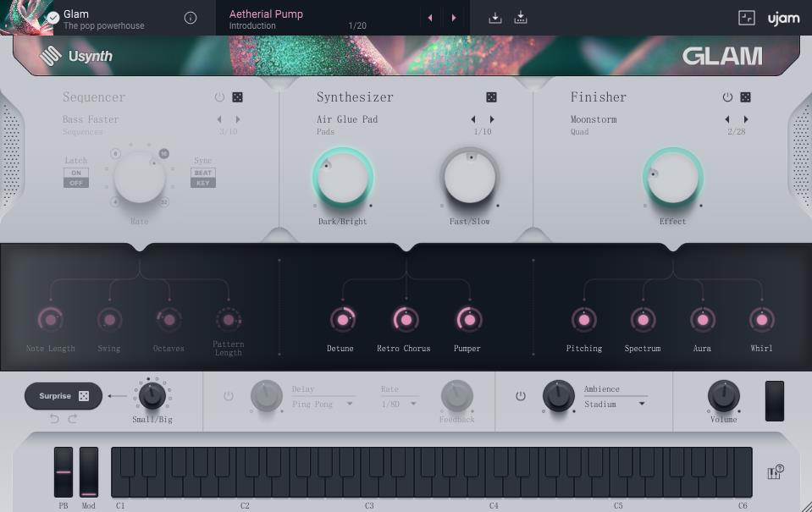
Task: Select next synth preset for Air Glue Pad
Action: [492, 119]
